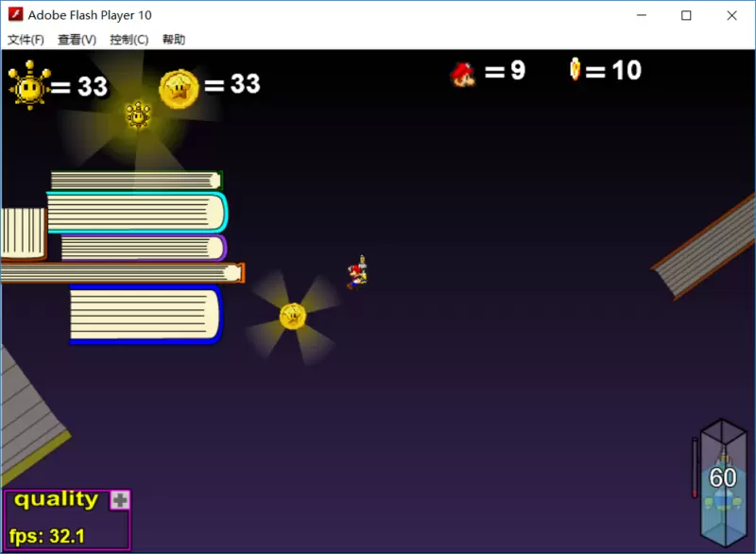
Task: Click the Mario character sprite
Action: click(357, 273)
